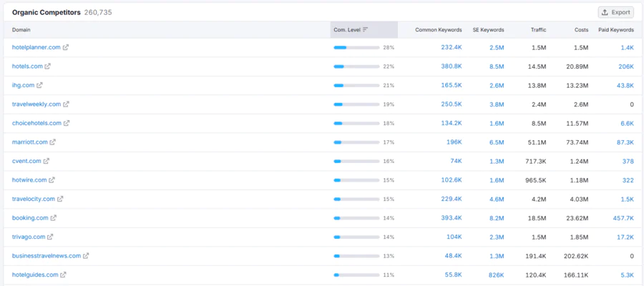Image resolution: width=644 pixels, height=286 pixels.
Task: Open the choicehotels.com domain link
Action: click(37, 123)
